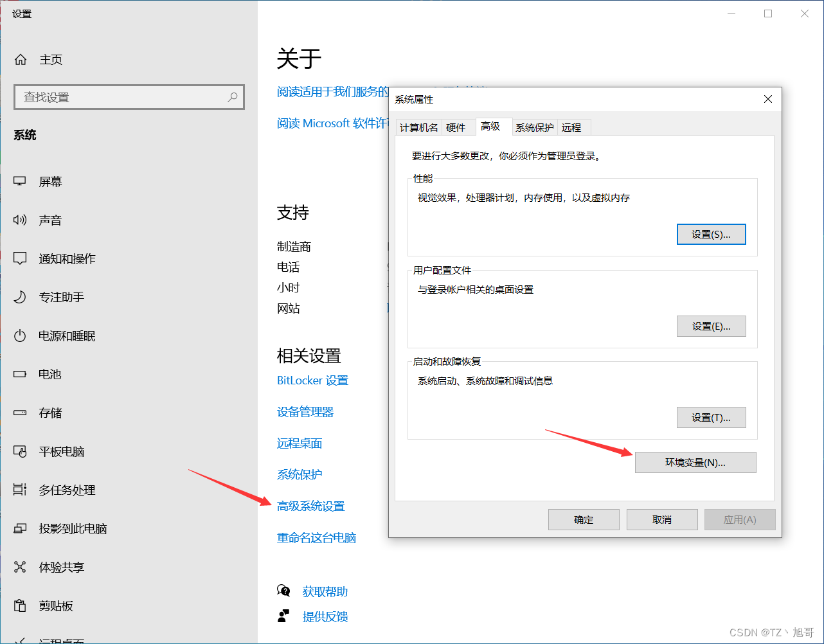Screen dimensions: 824x644
Task: Open Clipboard via the clipboard icon
Action: tap(20, 606)
